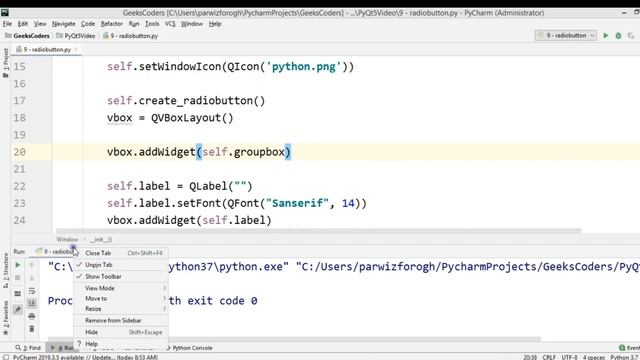640x360 pixels.
Task: Choose Remove from Sidebar
Action: click(x=121, y=320)
